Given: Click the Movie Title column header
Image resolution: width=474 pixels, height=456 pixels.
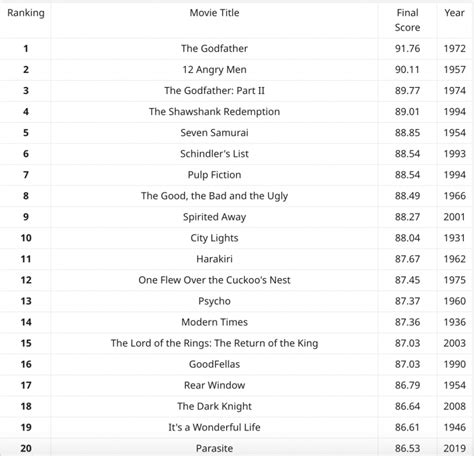Looking at the screenshot, I should pos(214,13).
